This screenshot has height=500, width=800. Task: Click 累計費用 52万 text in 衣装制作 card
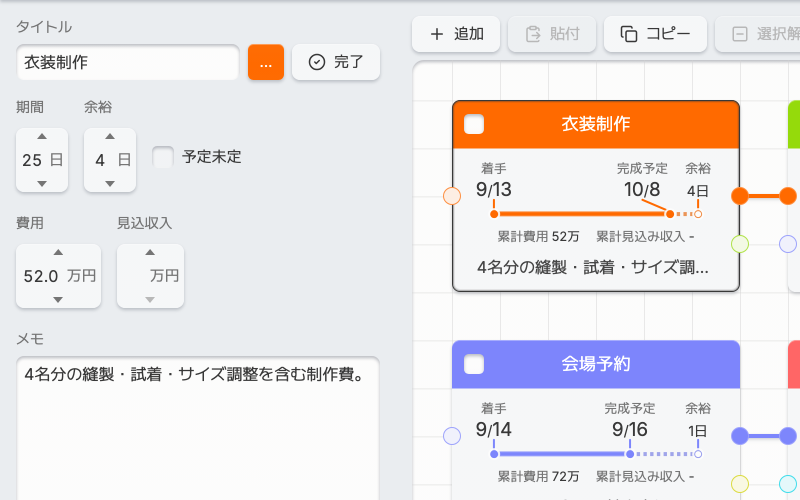[x=538, y=237]
